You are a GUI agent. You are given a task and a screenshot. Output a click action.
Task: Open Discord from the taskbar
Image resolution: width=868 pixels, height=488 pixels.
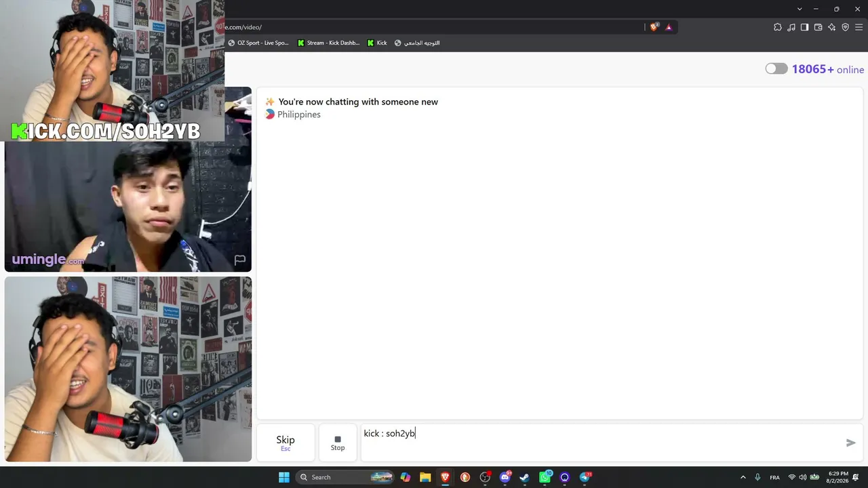pyautogui.click(x=505, y=477)
